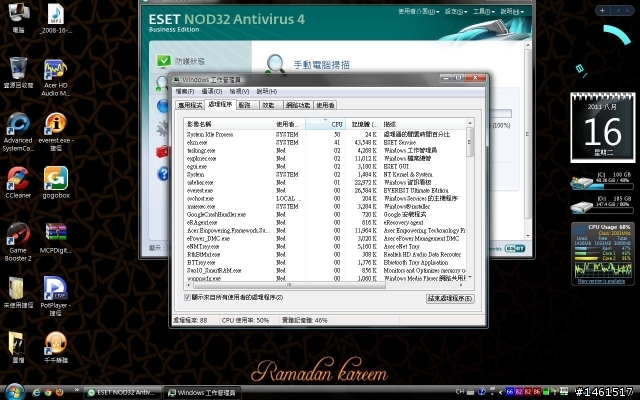The image size is (640, 400).
Task: Open 檔案(F) menu in Task Manager
Action: 185,91
